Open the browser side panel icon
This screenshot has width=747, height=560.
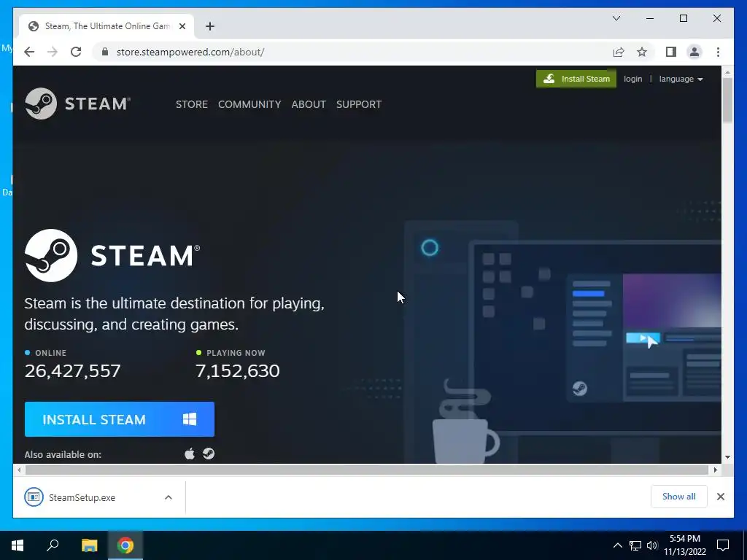(671, 52)
